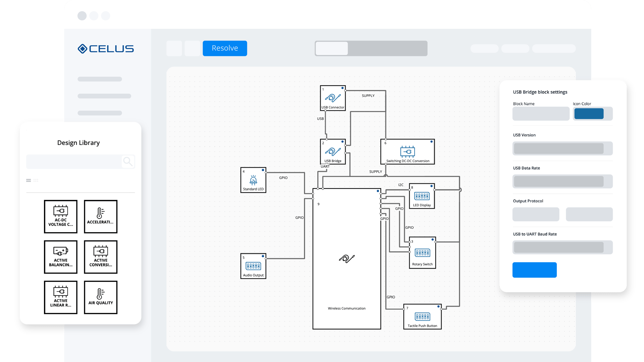This screenshot has width=644, height=362.
Task: Choose the Active Linear R... library block
Action: [61, 297]
